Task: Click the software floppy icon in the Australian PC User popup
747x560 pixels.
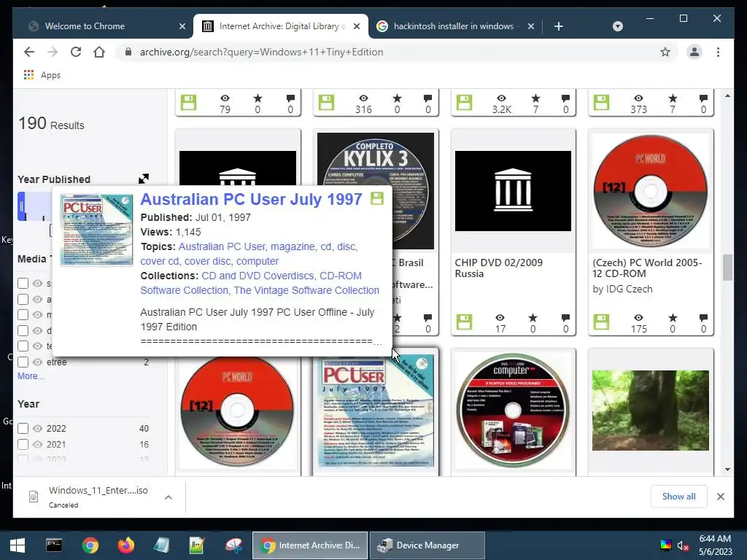Action: coord(377,198)
